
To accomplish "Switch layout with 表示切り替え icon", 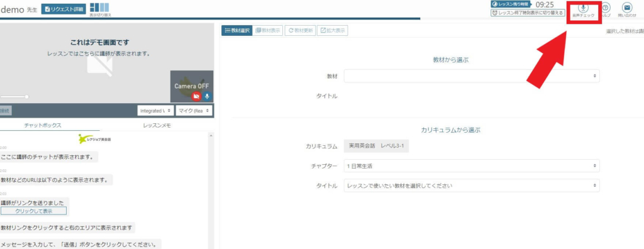I will [x=100, y=9].
